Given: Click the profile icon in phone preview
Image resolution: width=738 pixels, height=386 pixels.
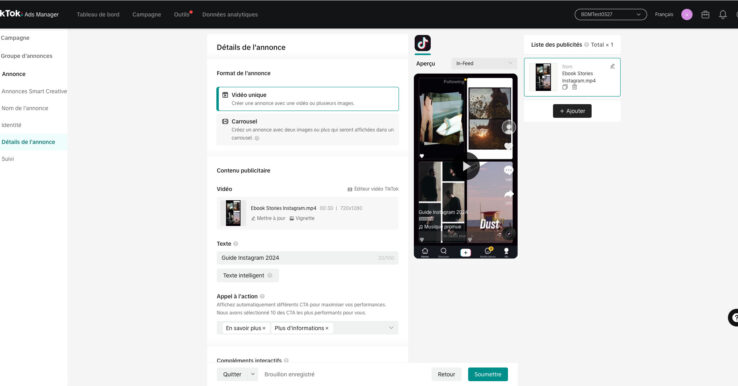Looking at the screenshot, I should point(506,252).
